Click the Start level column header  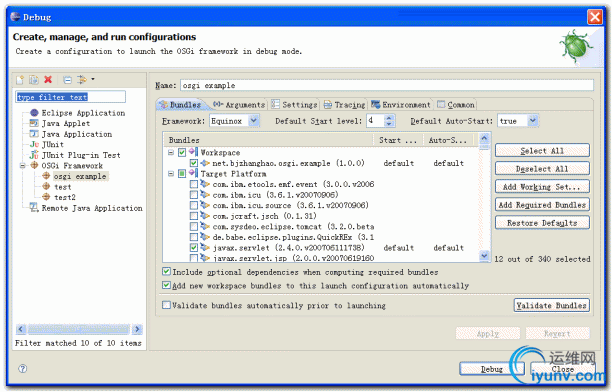pyautogui.click(x=398, y=140)
